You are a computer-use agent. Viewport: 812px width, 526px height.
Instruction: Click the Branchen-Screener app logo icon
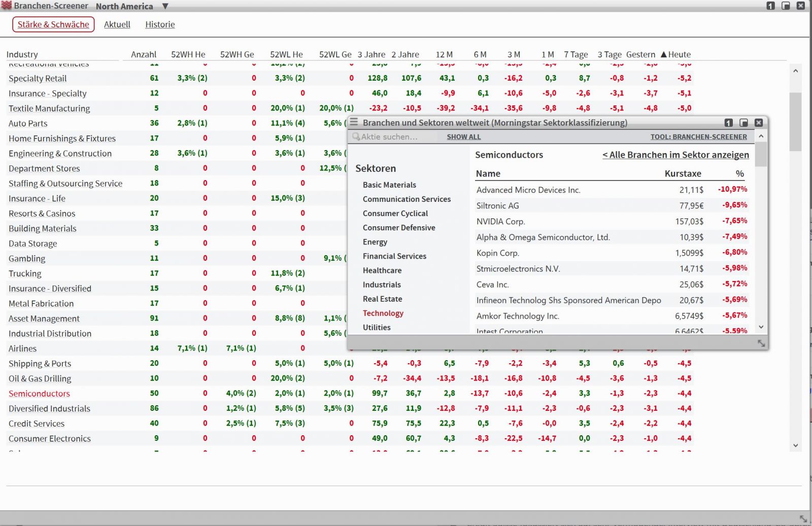(6, 6)
